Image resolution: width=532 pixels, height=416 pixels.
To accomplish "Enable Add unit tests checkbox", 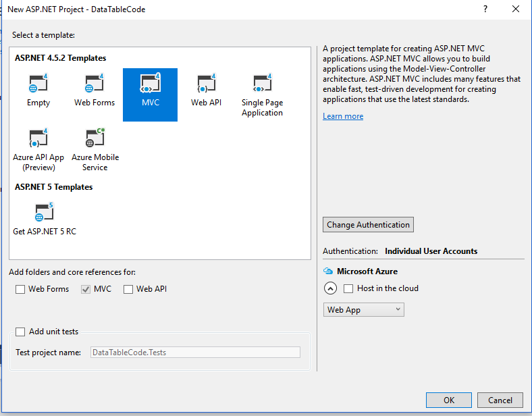I will pyautogui.click(x=20, y=332).
